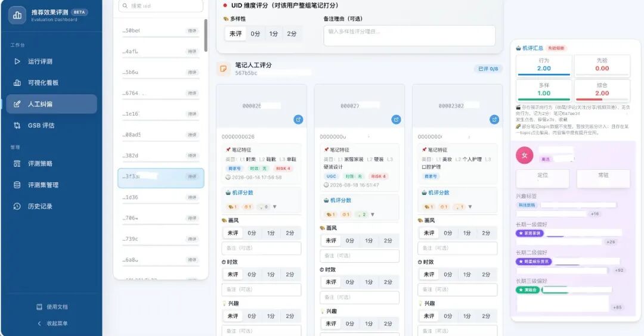This screenshot has height=336, width=644.
Task: Click the pink 女 avatar in the user profile
Action: pyautogui.click(x=525, y=155)
